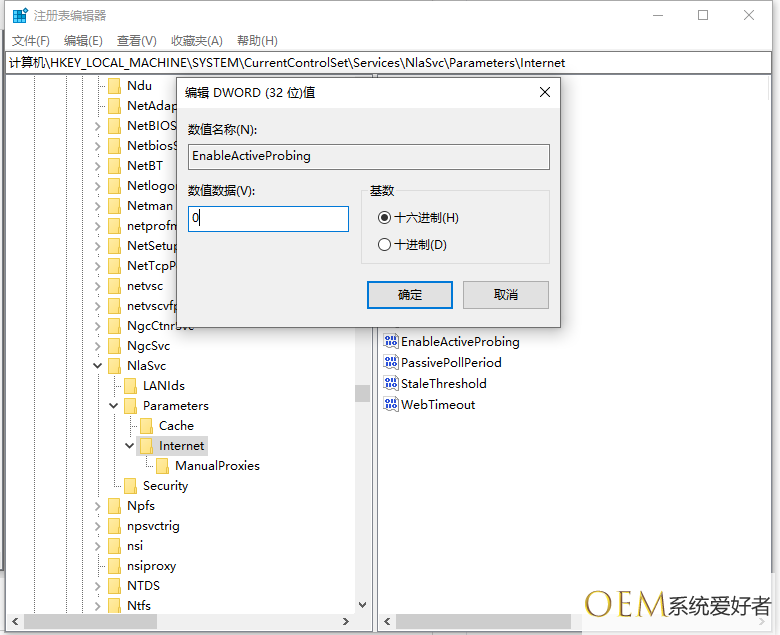
Task: Expand the NTDS tree node
Action: (x=98, y=586)
